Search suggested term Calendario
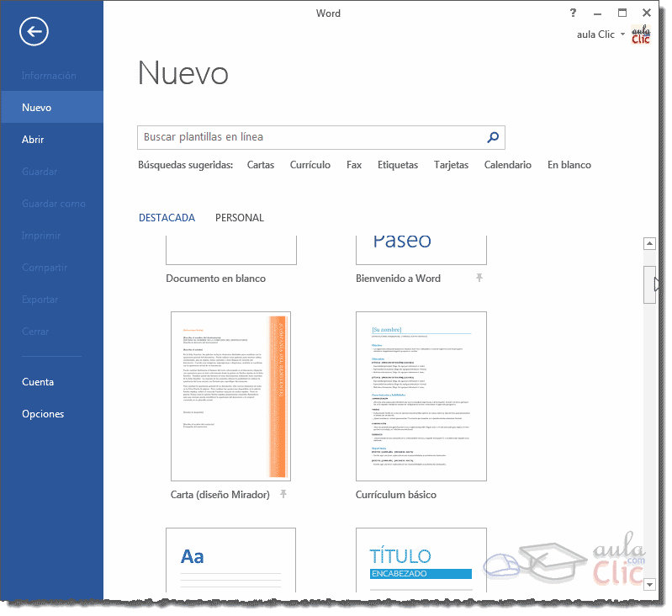The height and width of the screenshot is (616, 672). [x=508, y=165]
